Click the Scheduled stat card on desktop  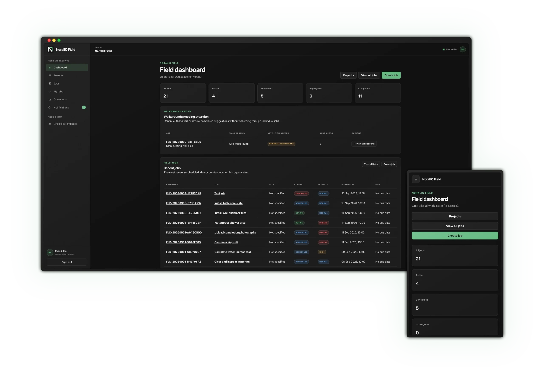280,93
